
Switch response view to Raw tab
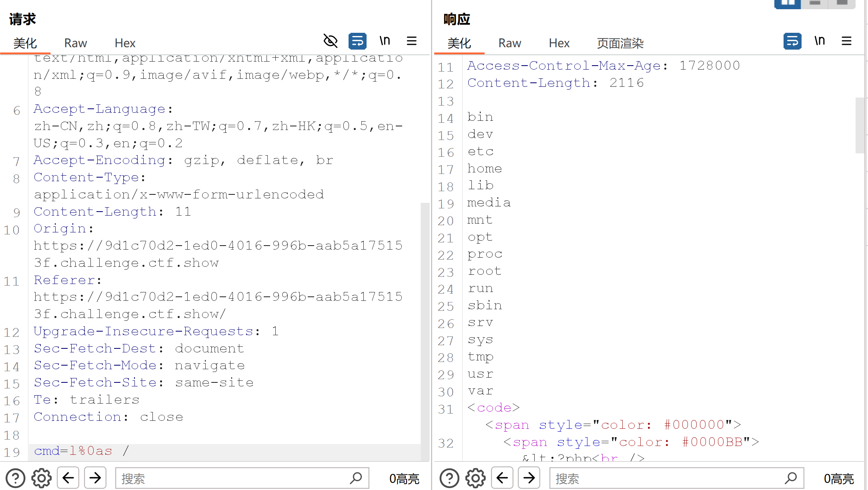[x=510, y=43]
